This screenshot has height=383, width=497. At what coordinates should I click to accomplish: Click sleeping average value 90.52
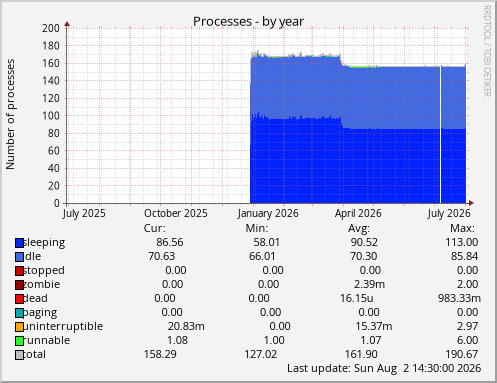[x=364, y=242]
